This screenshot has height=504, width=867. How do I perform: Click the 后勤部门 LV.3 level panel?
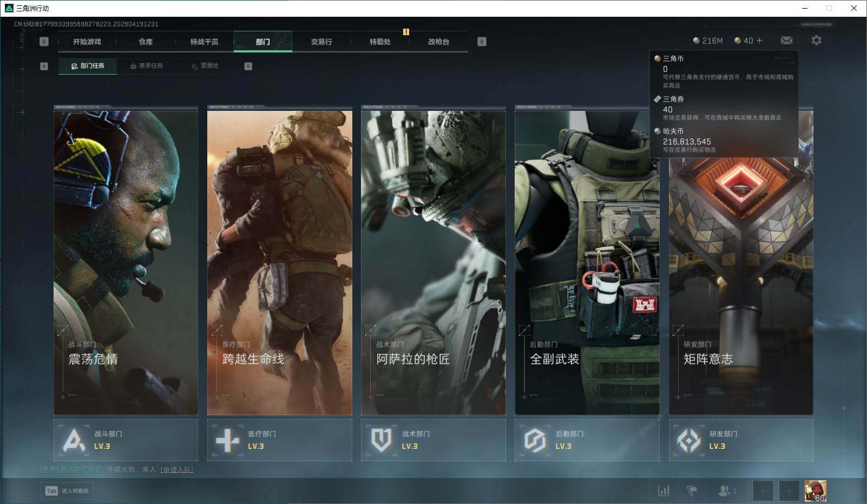click(x=587, y=440)
